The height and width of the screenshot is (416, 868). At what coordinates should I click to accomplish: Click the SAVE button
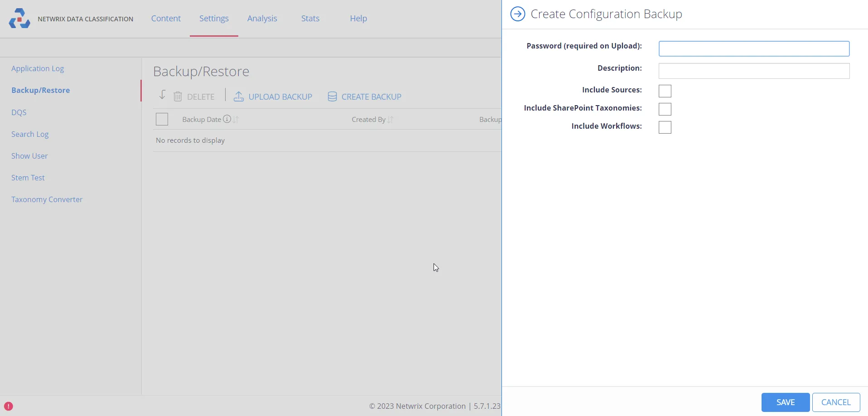tap(785, 402)
